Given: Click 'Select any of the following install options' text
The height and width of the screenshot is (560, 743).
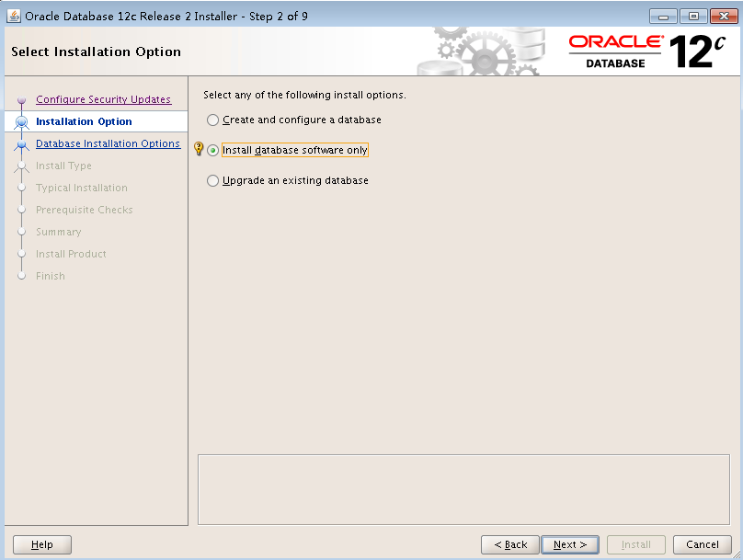Looking at the screenshot, I should (304, 95).
